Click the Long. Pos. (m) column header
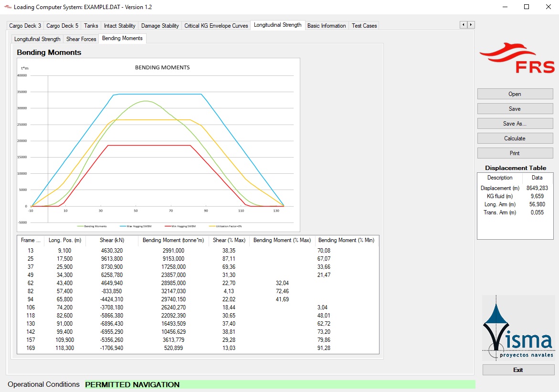The height and width of the screenshot is (392, 559). pyautogui.click(x=65, y=240)
